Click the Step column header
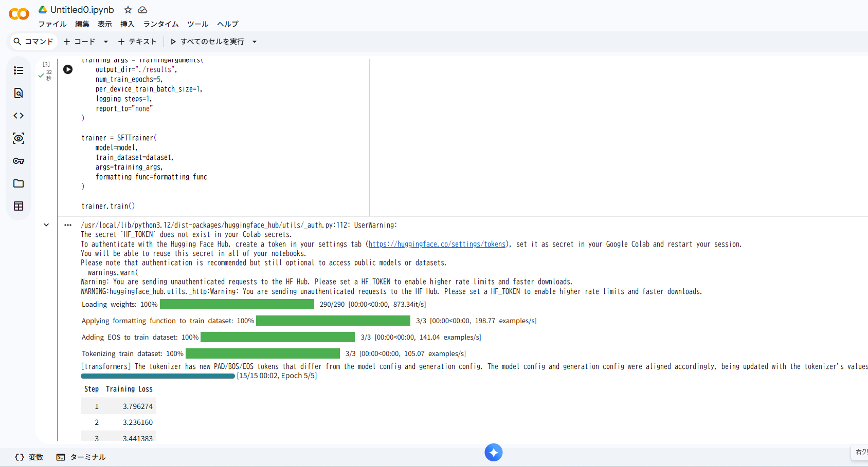Image resolution: width=868 pixels, height=467 pixels. point(92,389)
